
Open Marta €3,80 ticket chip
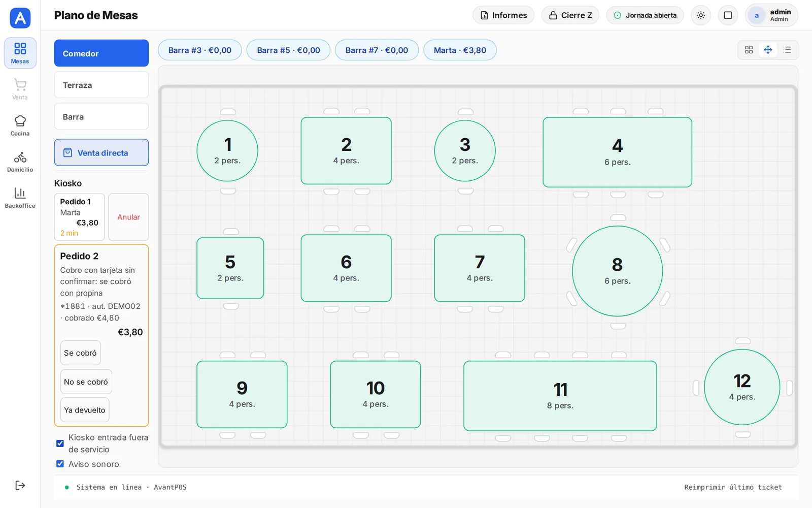[x=460, y=50]
